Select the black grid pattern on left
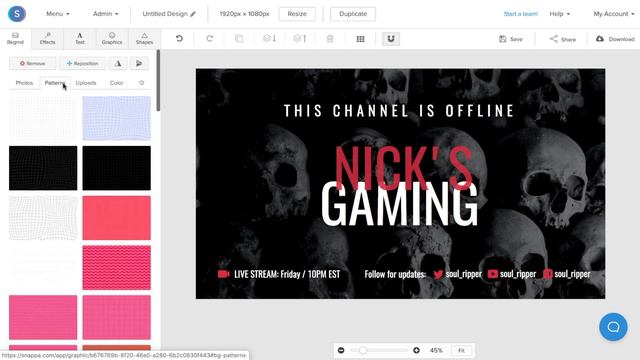The width and height of the screenshot is (640, 360). tap(43, 168)
